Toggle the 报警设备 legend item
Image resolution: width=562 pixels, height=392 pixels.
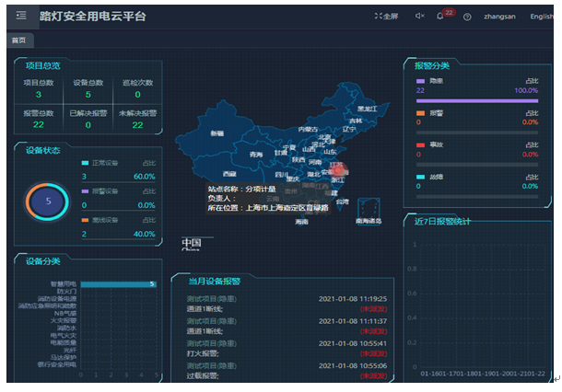coord(100,190)
